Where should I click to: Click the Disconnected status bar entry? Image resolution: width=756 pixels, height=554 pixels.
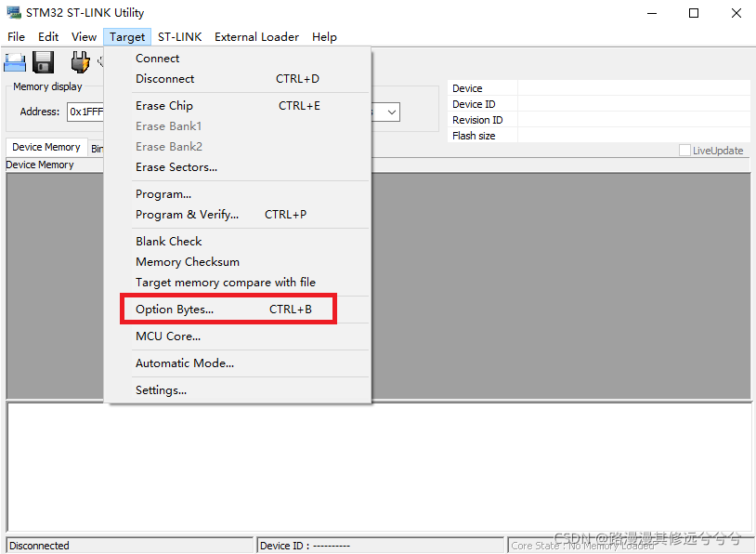pyautogui.click(x=130, y=546)
